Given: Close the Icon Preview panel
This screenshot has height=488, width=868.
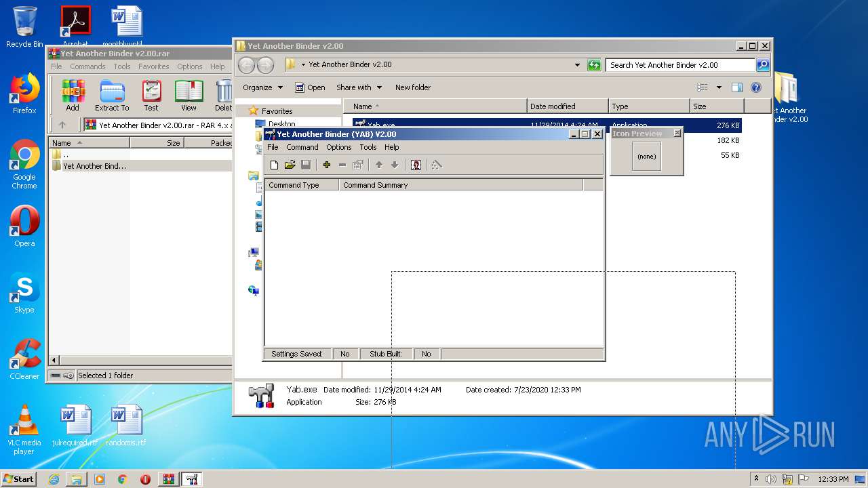Looking at the screenshot, I should 677,134.
